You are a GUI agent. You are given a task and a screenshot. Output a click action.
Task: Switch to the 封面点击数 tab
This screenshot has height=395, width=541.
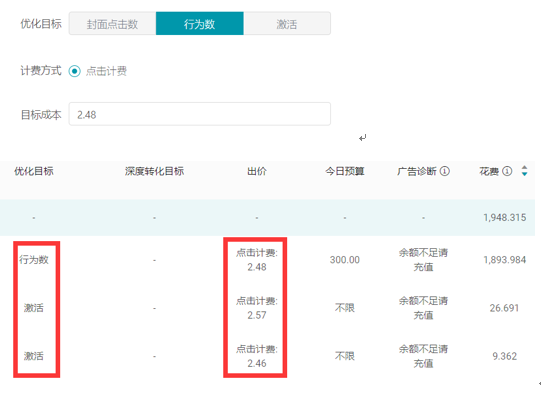[x=112, y=24]
